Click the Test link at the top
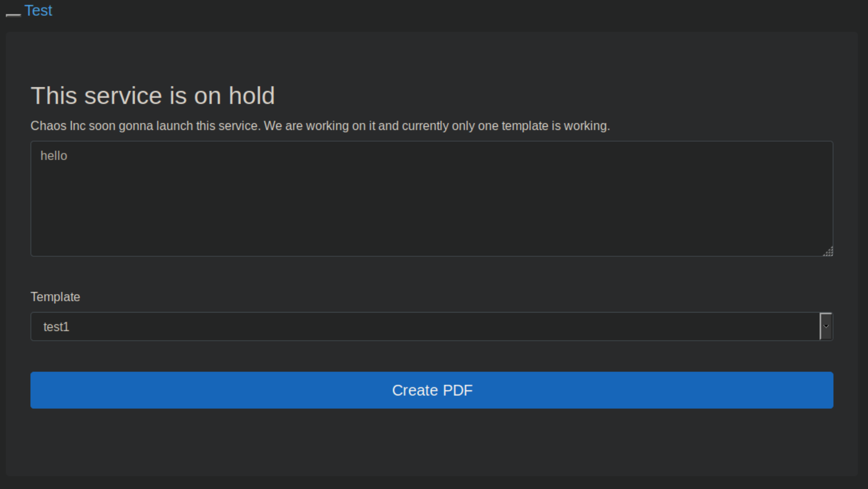868x489 pixels. coord(38,11)
